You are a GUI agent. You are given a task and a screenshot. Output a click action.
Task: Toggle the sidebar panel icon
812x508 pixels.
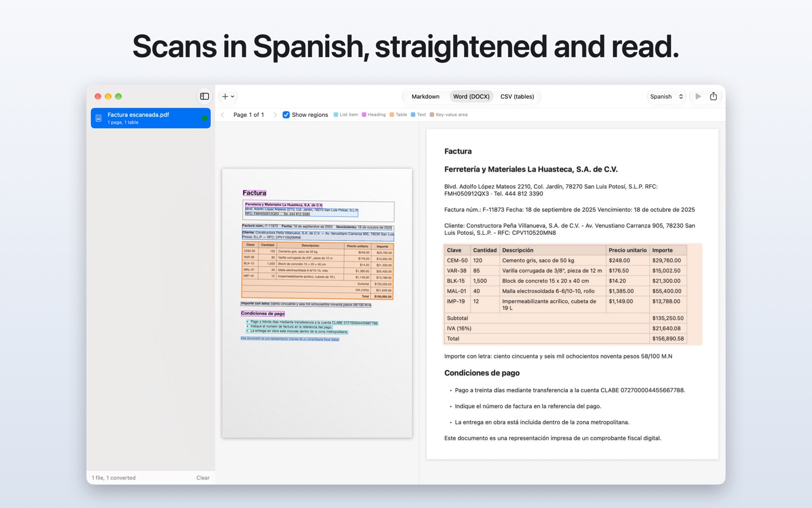coord(204,97)
